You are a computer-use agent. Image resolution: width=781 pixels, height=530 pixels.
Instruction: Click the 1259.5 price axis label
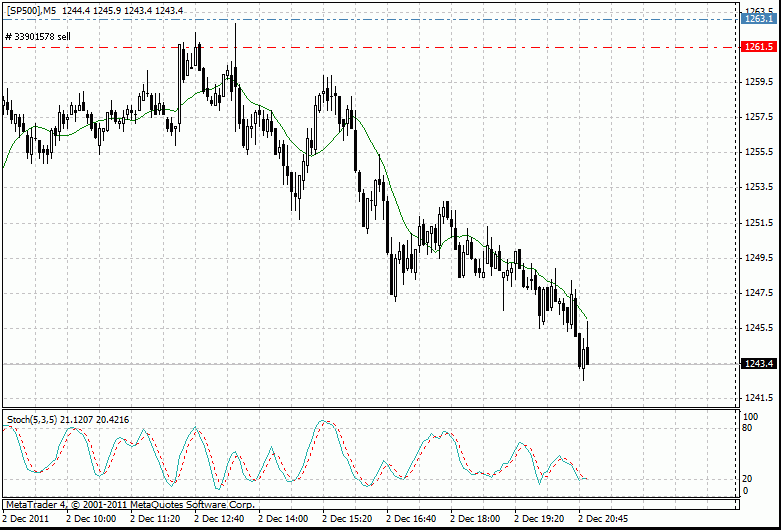click(x=759, y=82)
